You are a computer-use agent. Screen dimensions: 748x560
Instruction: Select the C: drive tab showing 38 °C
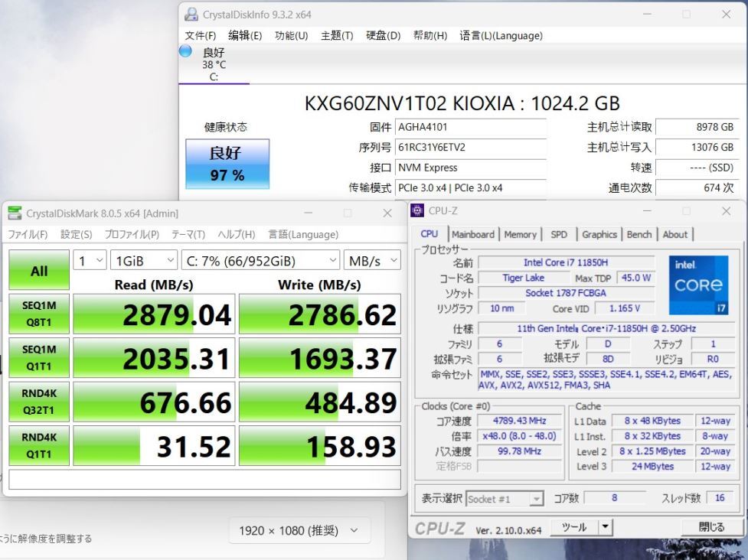click(x=214, y=64)
